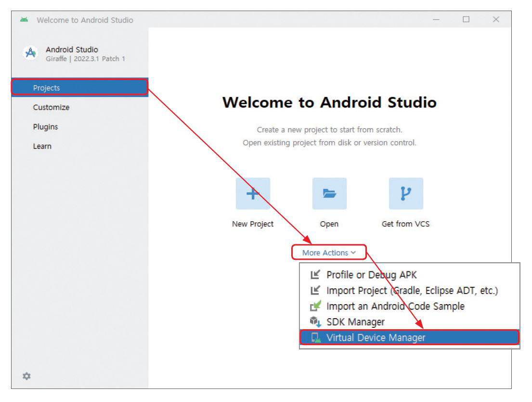Click the Open folder icon
This screenshot has height=402, width=532.
(329, 193)
